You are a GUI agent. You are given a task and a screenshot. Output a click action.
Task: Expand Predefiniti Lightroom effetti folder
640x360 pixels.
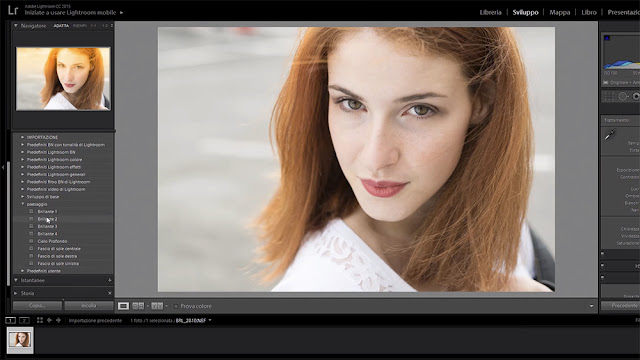22,167
